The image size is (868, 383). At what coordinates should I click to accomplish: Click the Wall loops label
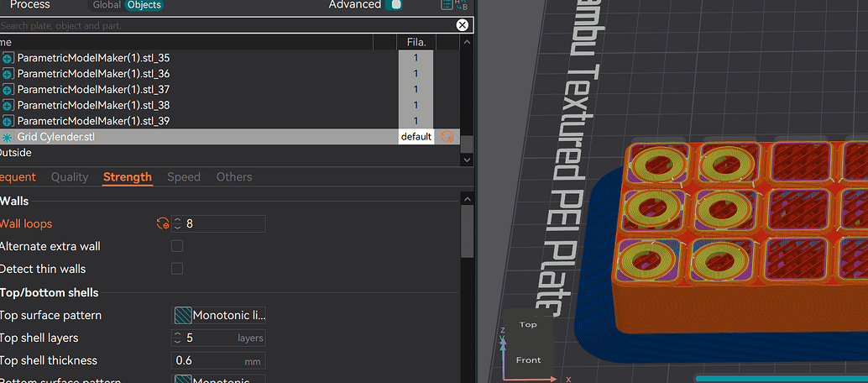[26, 224]
